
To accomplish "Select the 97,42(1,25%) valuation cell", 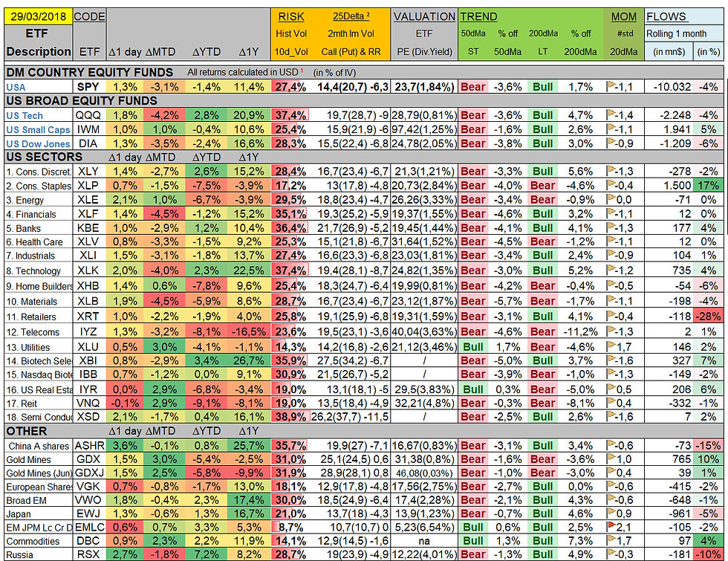I will click(424, 129).
